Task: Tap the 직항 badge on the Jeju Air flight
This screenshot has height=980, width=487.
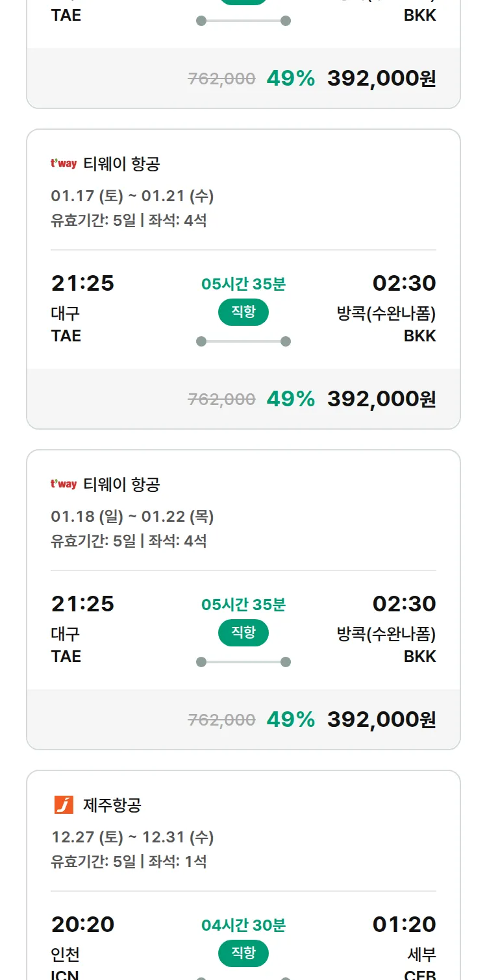Action: pos(243,953)
